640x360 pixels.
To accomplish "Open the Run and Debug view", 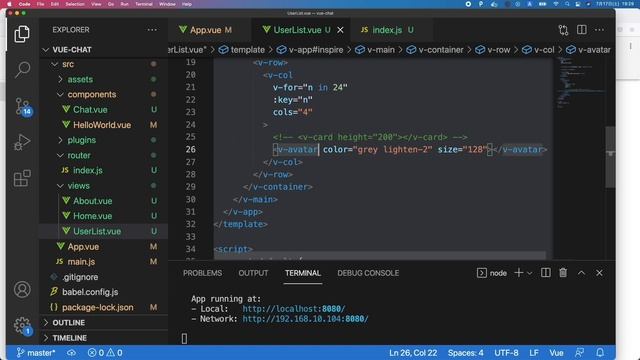I will click(x=22, y=142).
